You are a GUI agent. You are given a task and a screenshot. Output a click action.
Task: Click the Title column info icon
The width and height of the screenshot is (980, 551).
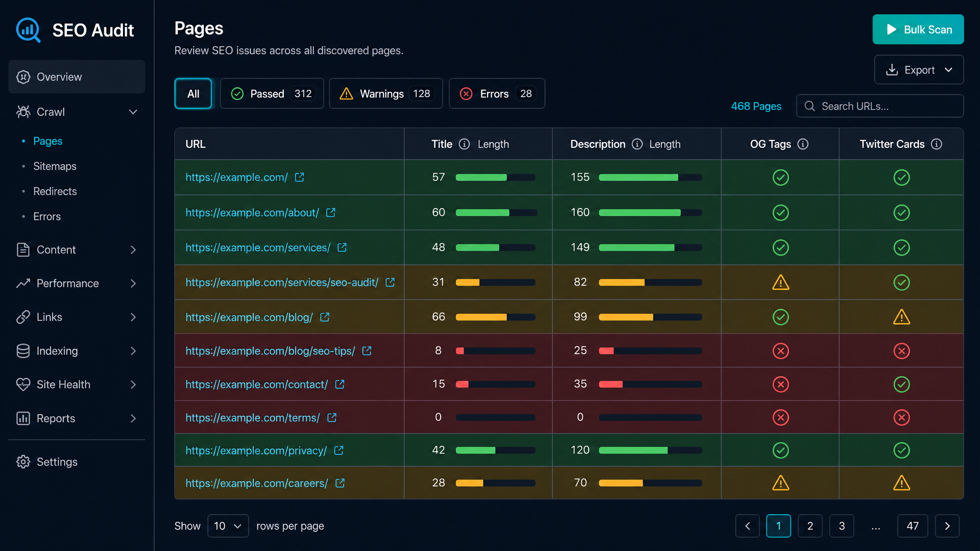point(464,144)
